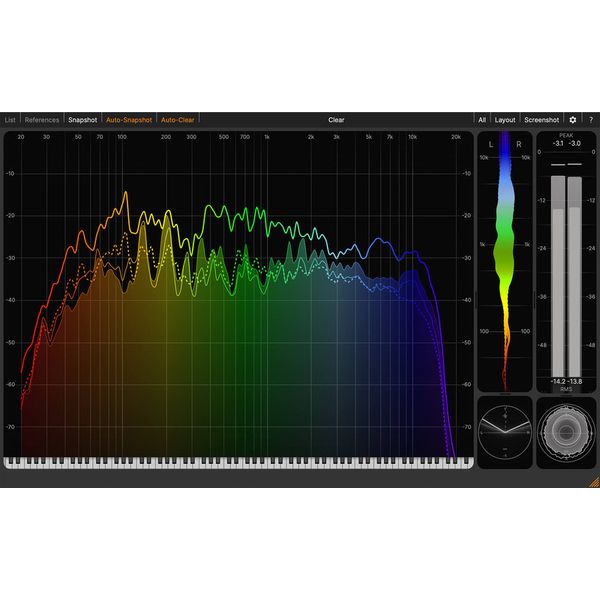Open help with the question mark
Image resolution: width=600 pixels, height=600 pixels.
tap(591, 120)
